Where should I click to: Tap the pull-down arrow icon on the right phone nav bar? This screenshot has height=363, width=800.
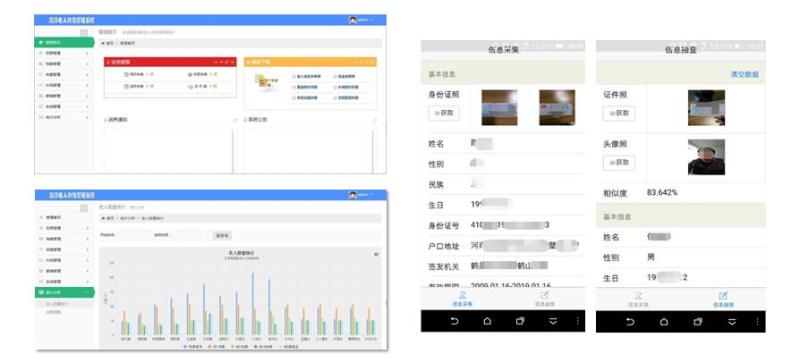732,322
